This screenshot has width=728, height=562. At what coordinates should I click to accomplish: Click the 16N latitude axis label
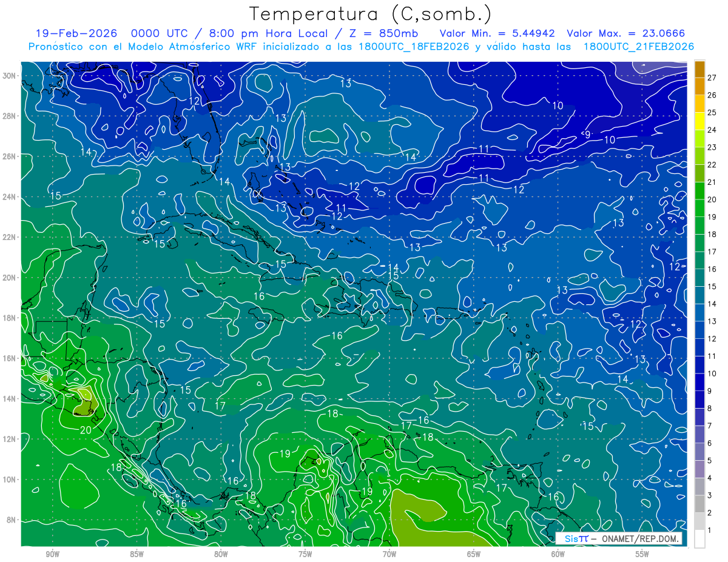click(8, 358)
